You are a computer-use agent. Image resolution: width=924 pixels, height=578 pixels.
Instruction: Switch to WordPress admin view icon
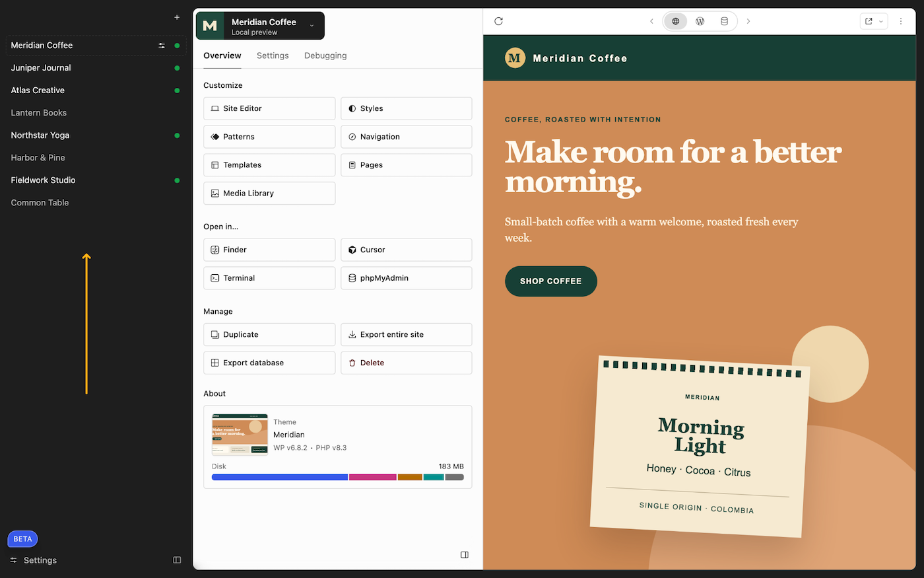click(x=700, y=21)
